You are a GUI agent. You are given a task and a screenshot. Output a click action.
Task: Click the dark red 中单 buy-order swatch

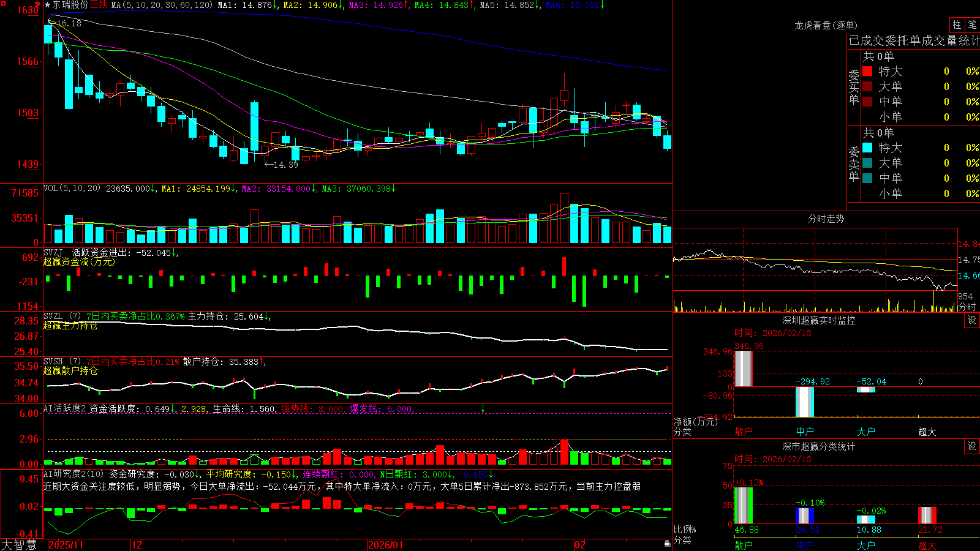coord(867,102)
